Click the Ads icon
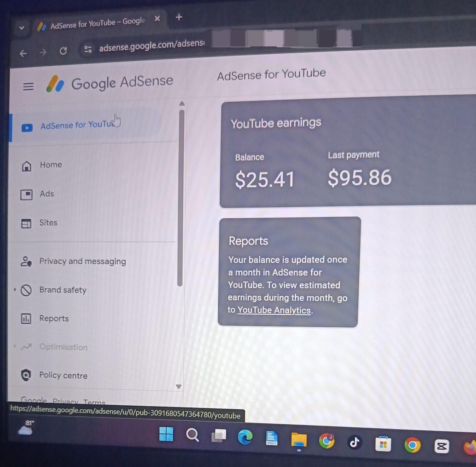The width and height of the screenshot is (476, 467). (26, 194)
